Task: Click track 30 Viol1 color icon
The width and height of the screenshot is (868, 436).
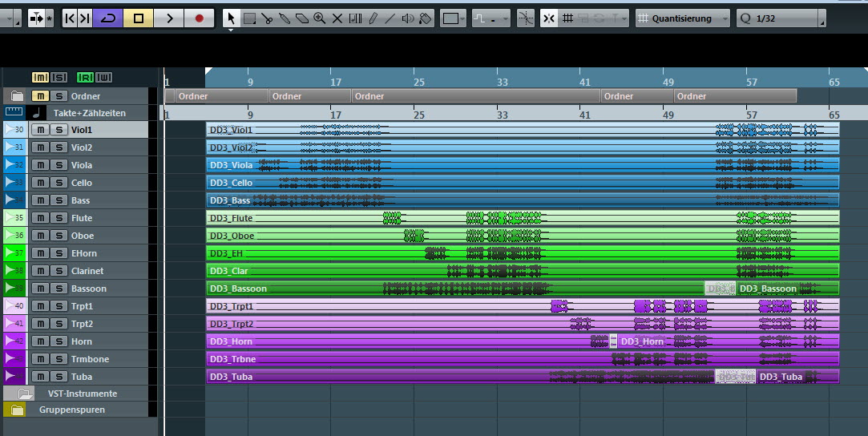Action: click(14, 130)
